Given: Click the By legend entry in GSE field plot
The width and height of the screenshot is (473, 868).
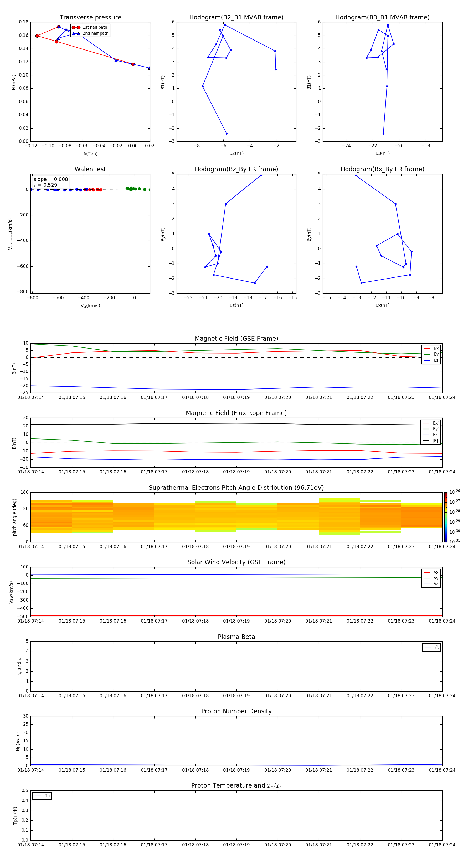Looking at the screenshot, I should coord(431,355).
